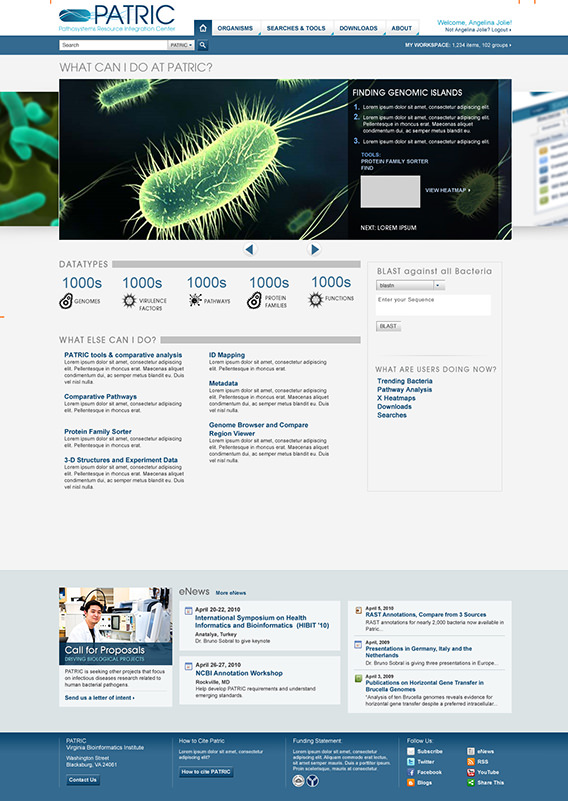Advance carousel with right arrow
The image size is (568, 801).
pos(315,249)
